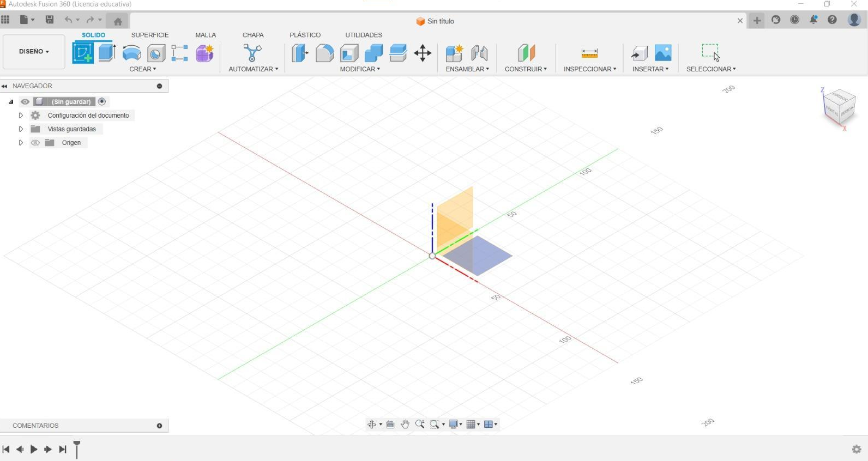Screen dimensions: 868x461
Task: Pick the Offset Face tool
Action: pos(398,53)
